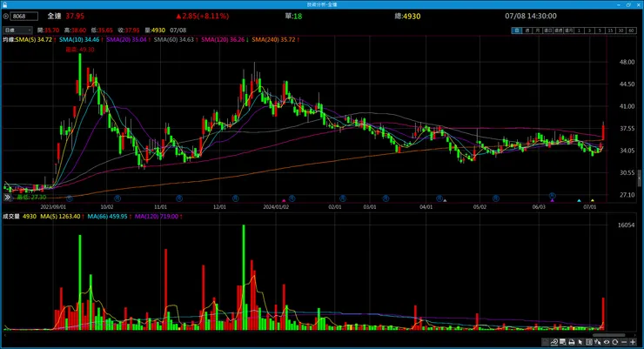Click the Y-axis cursor tool icon

click(x=598, y=342)
